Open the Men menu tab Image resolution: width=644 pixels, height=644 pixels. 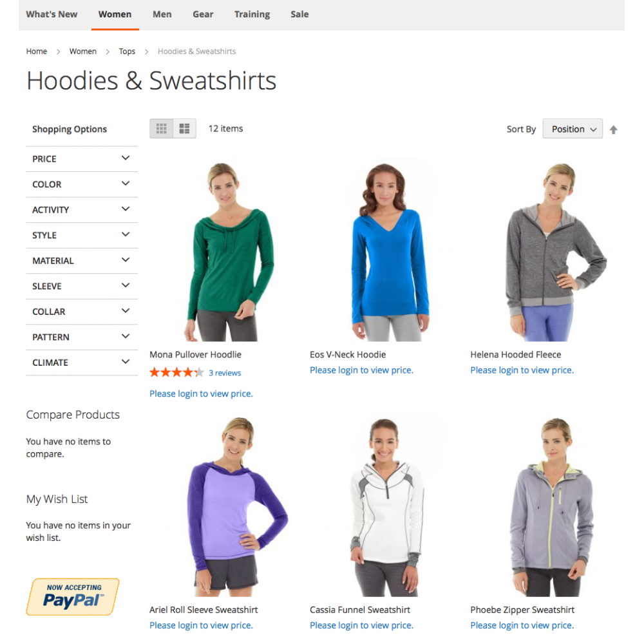coord(162,14)
